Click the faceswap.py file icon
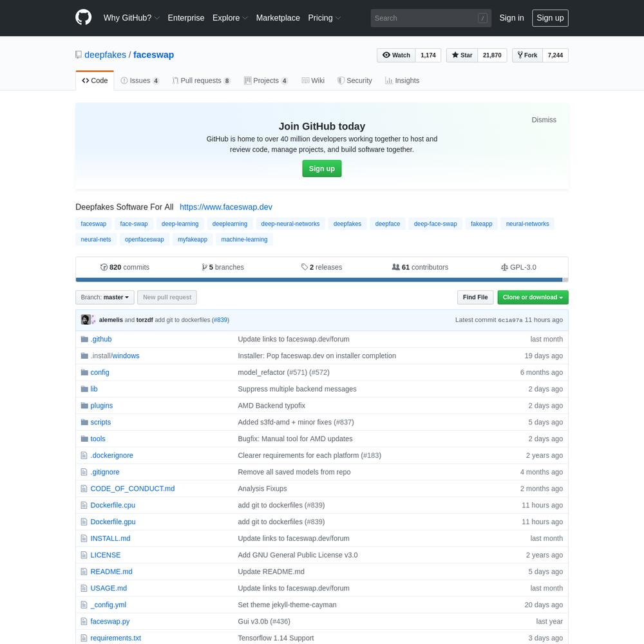 point(84,621)
